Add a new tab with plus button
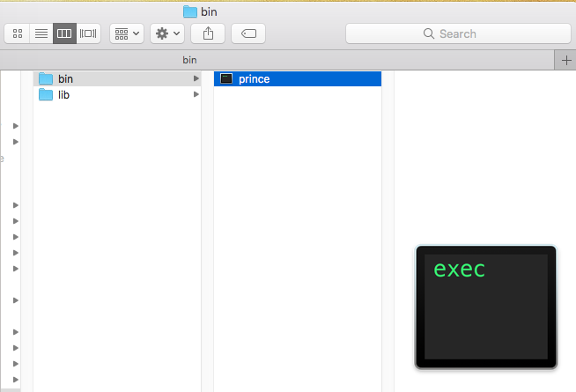The image size is (576, 392). tap(565, 60)
